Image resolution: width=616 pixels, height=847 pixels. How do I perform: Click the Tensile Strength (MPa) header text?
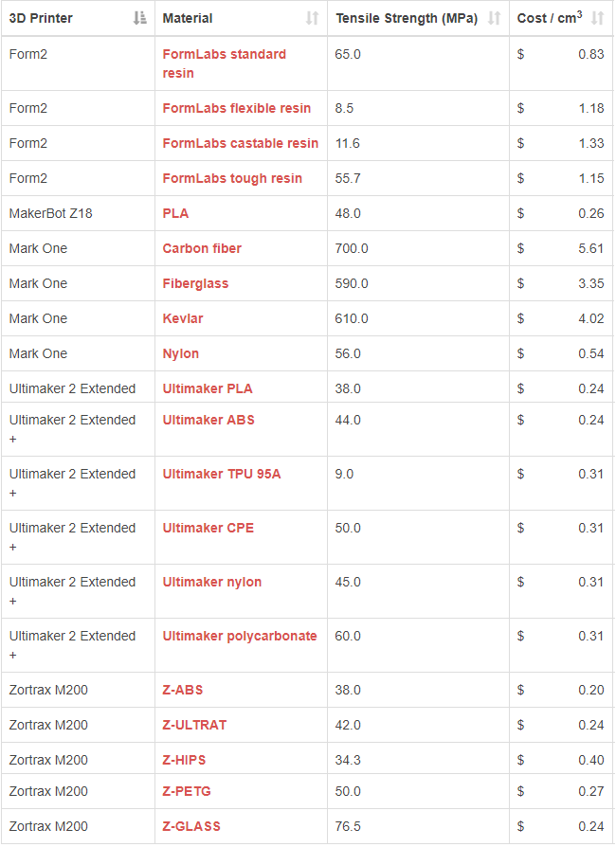pyautogui.click(x=407, y=18)
